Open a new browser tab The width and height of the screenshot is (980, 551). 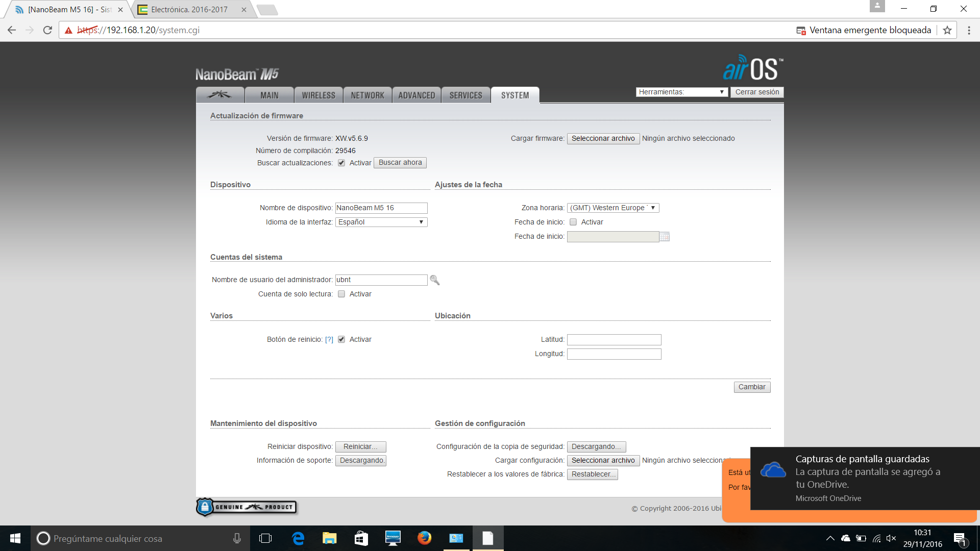pos(267,10)
